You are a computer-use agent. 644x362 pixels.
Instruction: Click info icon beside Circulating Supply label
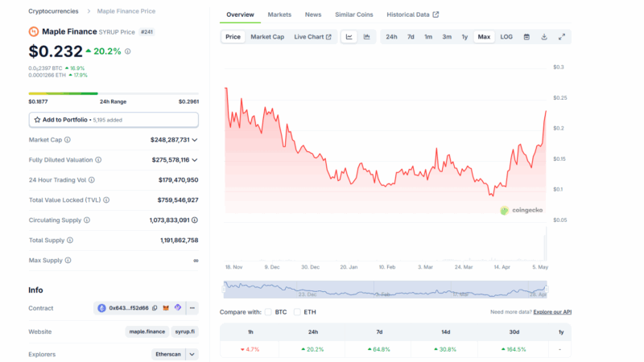pos(87,220)
